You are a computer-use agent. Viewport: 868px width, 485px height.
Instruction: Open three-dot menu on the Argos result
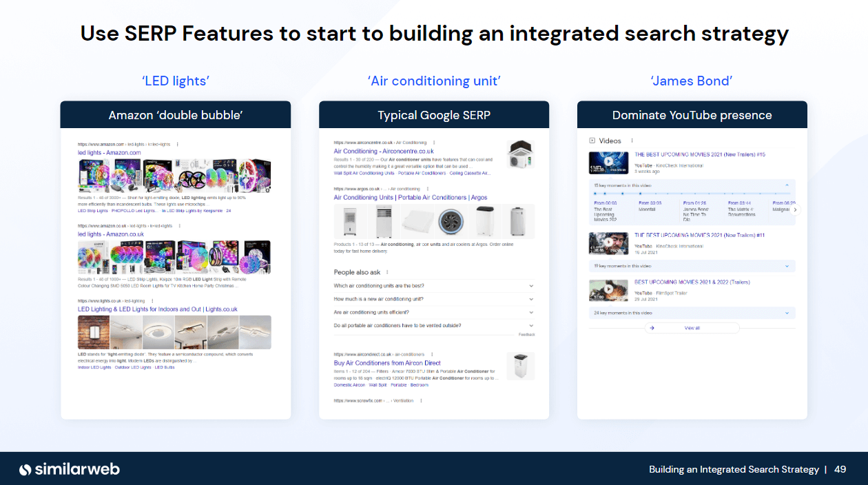pos(427,189)
